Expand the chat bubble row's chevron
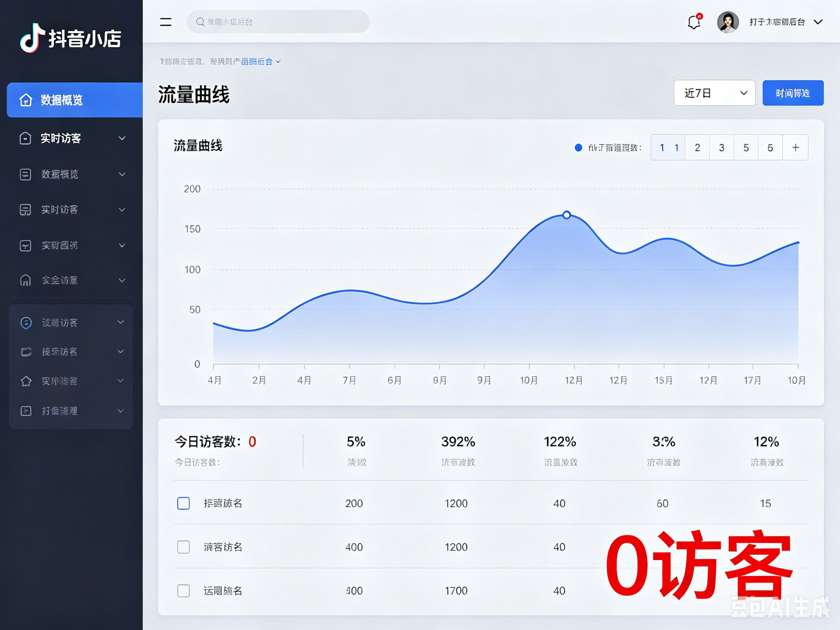Image resolution: width=840 pixels, height=630 pixels. point(121,322)
